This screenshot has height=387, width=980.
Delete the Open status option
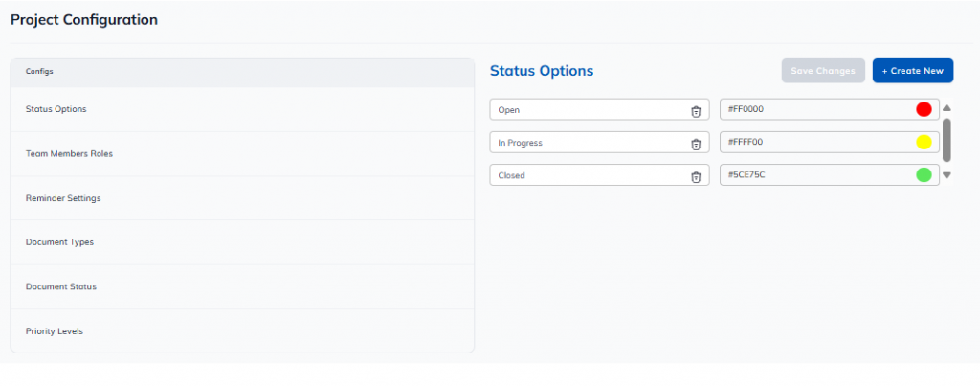tap(696, 110)
